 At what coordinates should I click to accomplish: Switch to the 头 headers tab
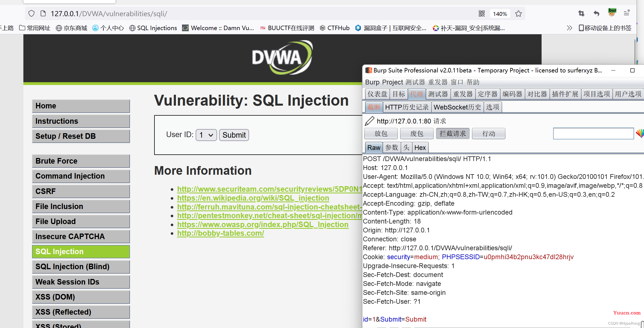tap(406, 147)
